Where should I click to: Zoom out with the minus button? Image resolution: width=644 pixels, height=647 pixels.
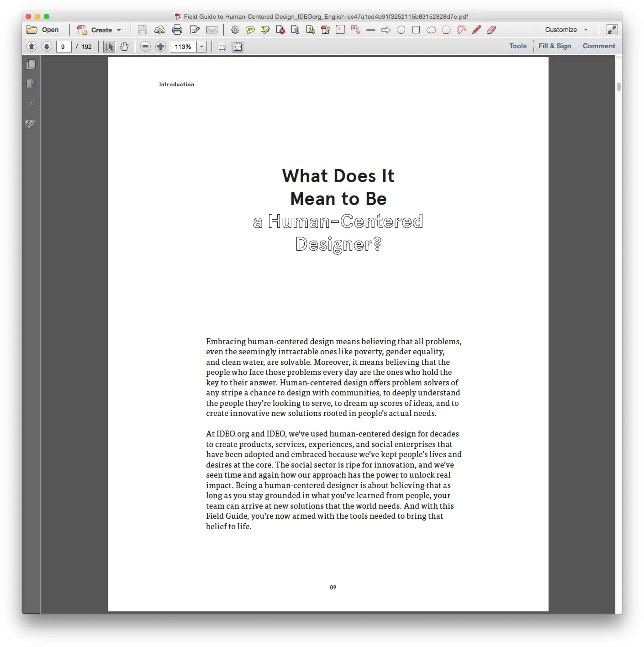(x=145, y=47)
